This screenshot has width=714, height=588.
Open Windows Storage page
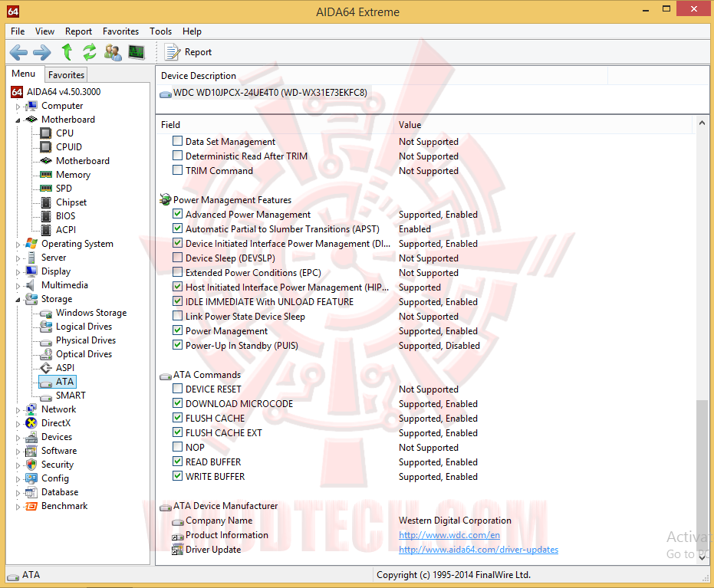point(91,313)
